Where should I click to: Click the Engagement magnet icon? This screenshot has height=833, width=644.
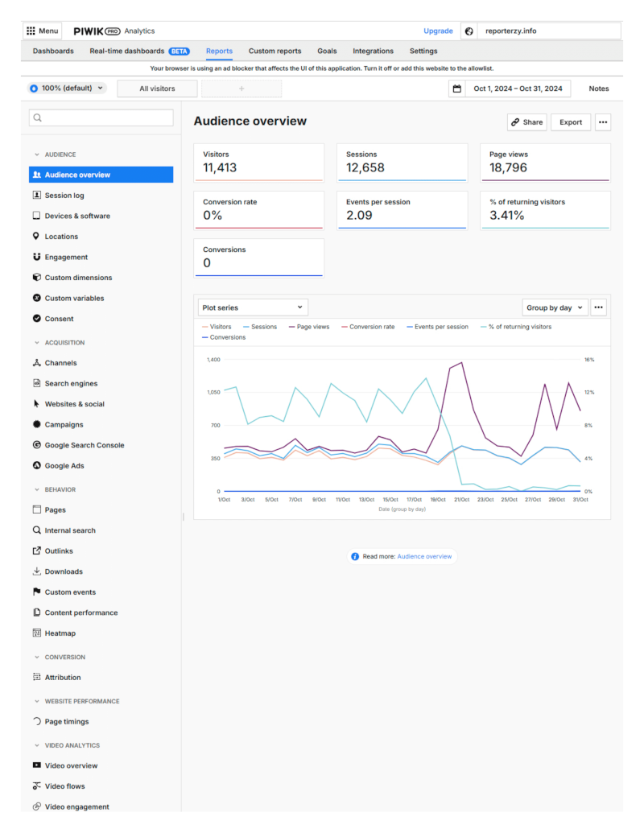[36, 258]
